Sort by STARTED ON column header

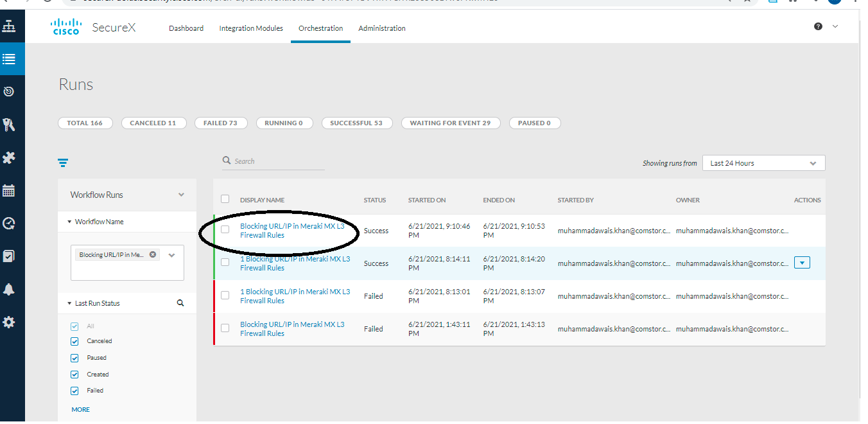(x=427, y=200)
